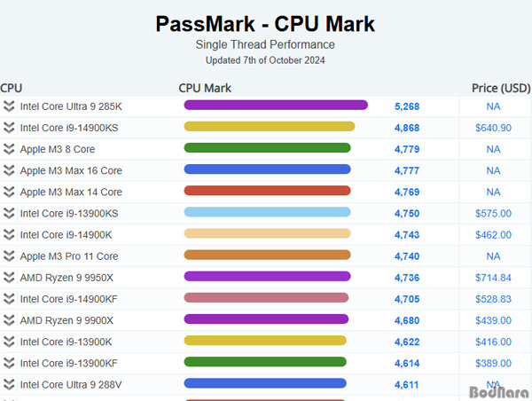The height and width of the screenshot is (401, 532).
Task: Click the yellow i9-14900KS score bar
Action: (270, 127)
